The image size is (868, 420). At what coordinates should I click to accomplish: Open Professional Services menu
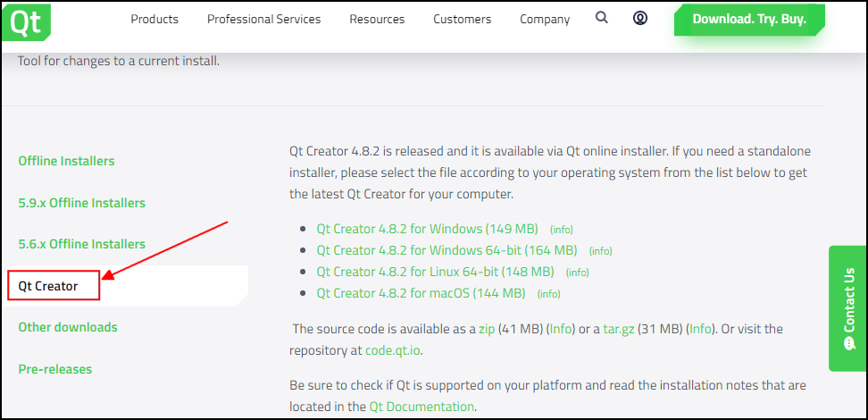click(x=263, y=19)
